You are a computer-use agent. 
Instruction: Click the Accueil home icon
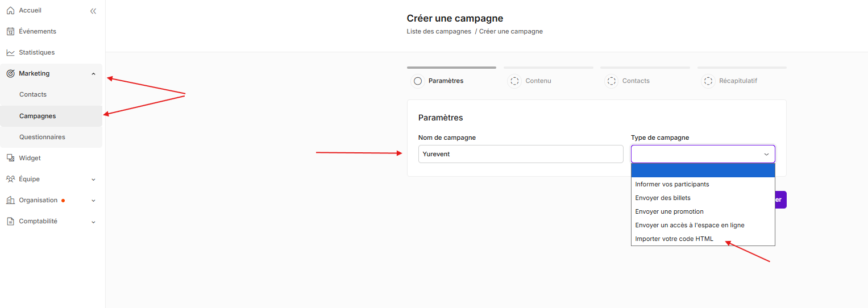pyautogui.click(x=10, y=10)
